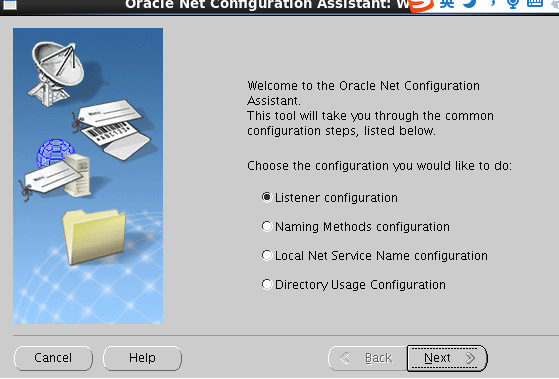Go to the Next wizard step
This screenshot has width=559, height=379.
tap(447, 358)
